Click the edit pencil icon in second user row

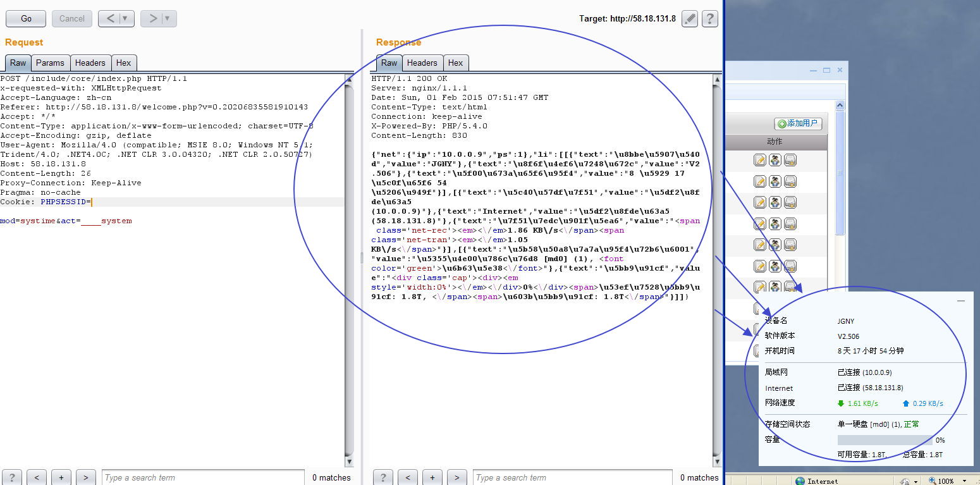(760, 181)
